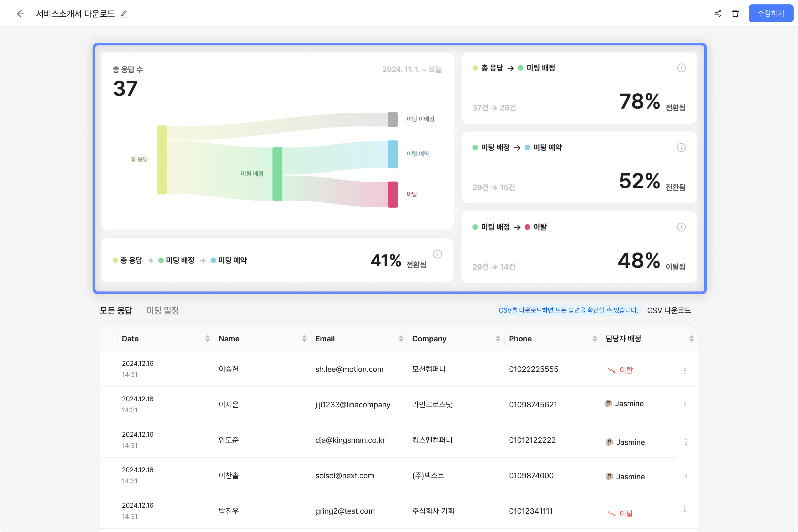The height and width of the screenshot is (532, 798).
Task: Click CSV 다운로드 link
Action: pyautogui.click(x=669, y=310)
